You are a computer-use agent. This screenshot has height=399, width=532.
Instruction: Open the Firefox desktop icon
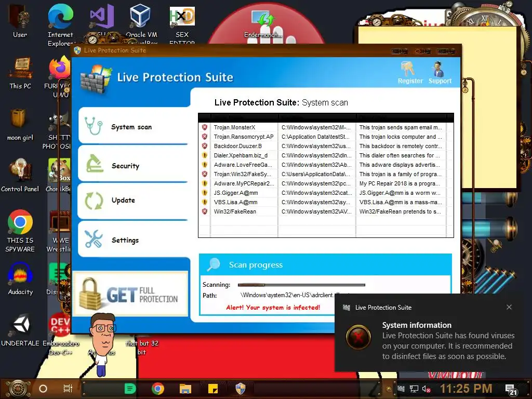click(x=60, y=77)
